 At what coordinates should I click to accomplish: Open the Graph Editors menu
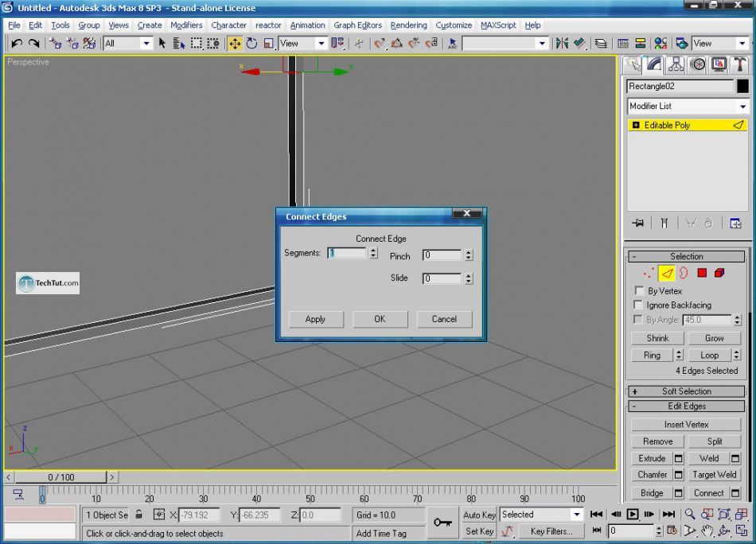[x=358, y=25]
